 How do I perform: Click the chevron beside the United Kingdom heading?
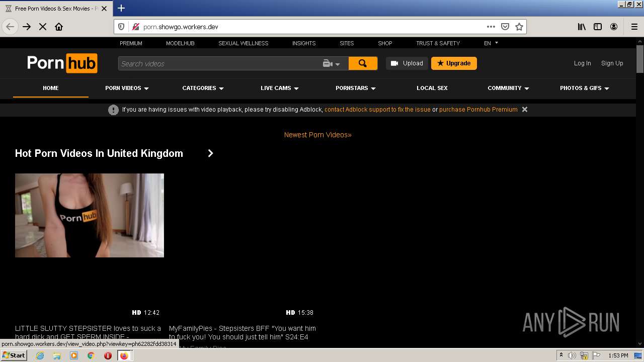210,153
